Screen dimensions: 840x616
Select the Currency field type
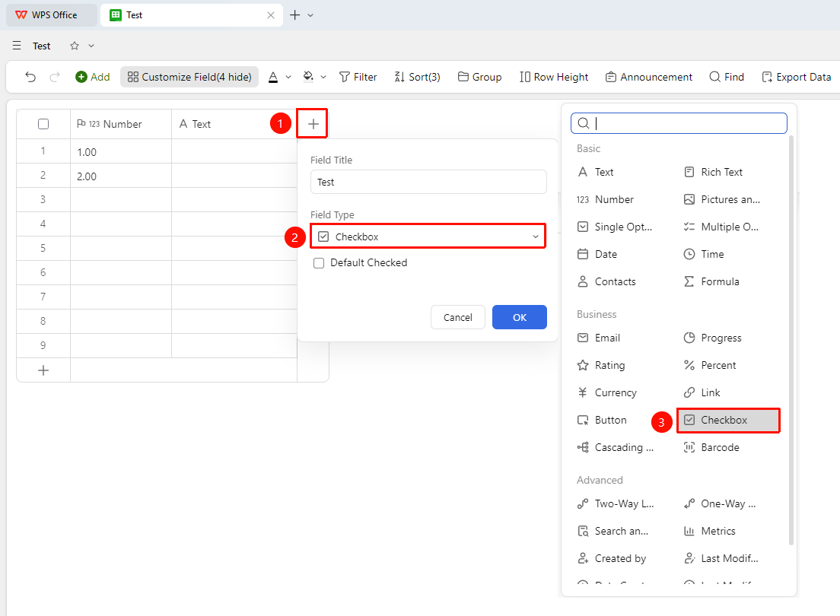click(x=607, y=392)
